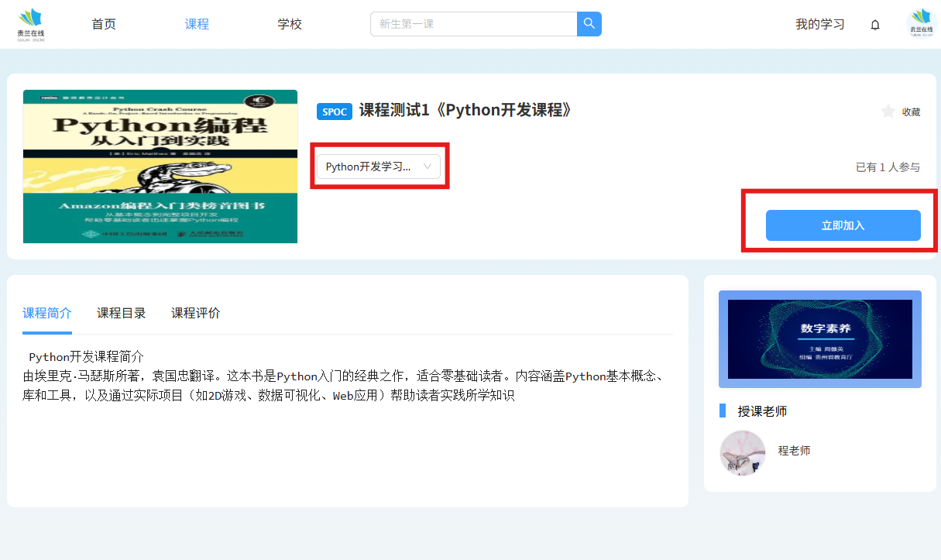This screenshot has height=560, width=941.
Task: Click the star favorite icon
Action: (888, 112)
